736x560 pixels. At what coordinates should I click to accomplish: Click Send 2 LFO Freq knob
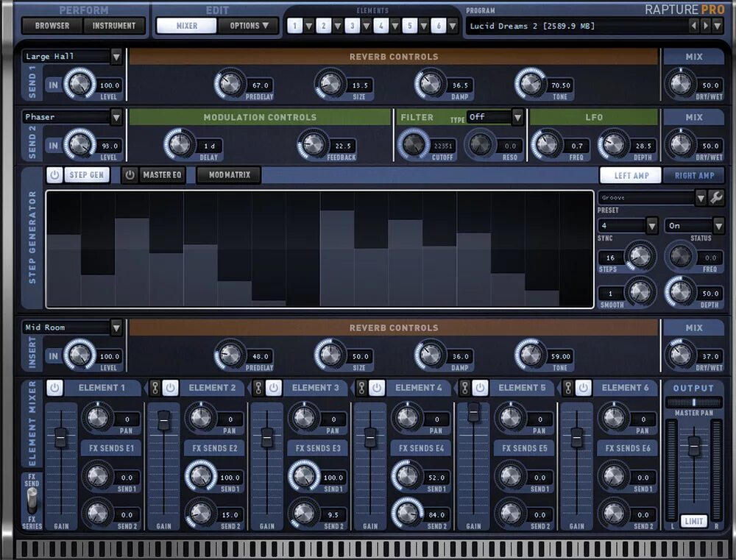(x=547, y=144)
